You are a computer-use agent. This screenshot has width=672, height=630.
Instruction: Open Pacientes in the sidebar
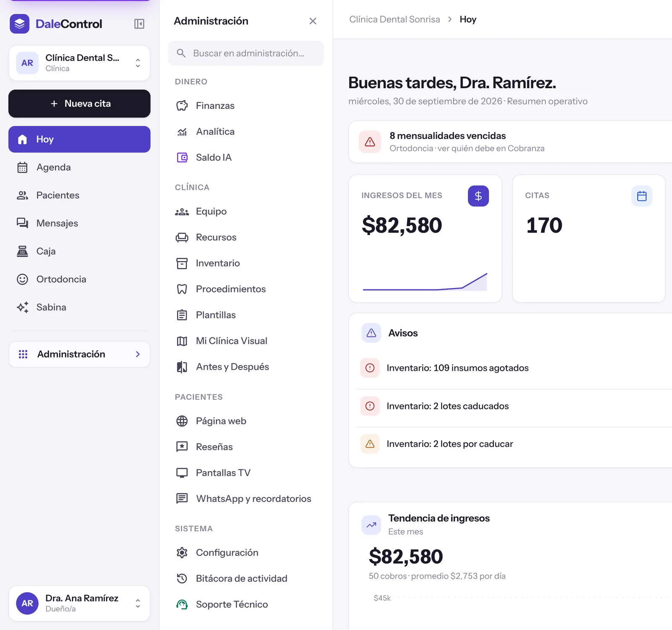pyautogui.click(x=79, y=195)
